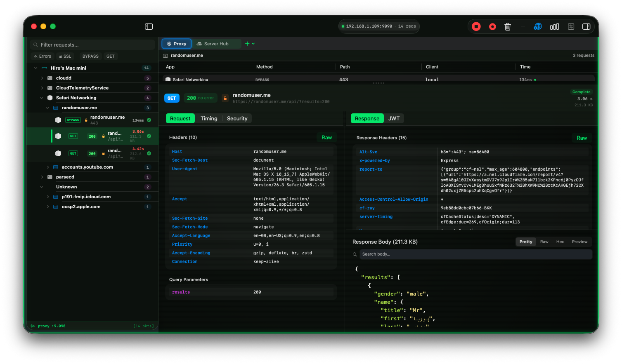Open the stats bars icon in toolbar
Image resolution: width=622 pixels, height=364 pixels.
point(554,26)
